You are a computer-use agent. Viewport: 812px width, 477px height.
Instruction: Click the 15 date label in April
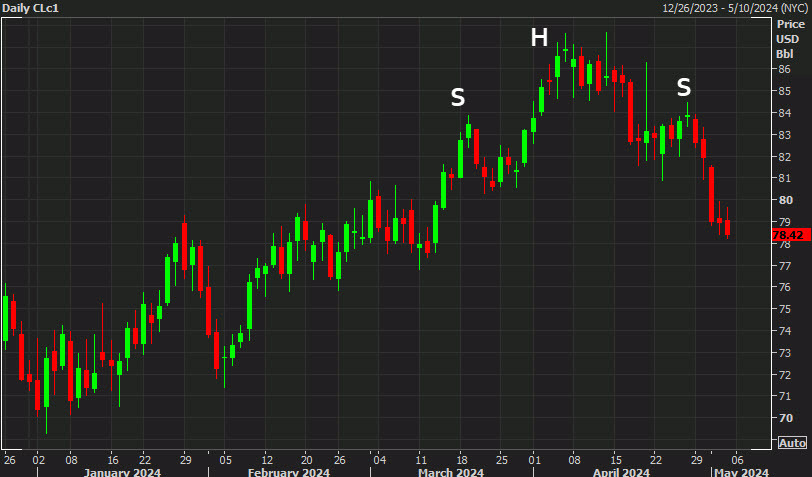[x=615, y=460]
